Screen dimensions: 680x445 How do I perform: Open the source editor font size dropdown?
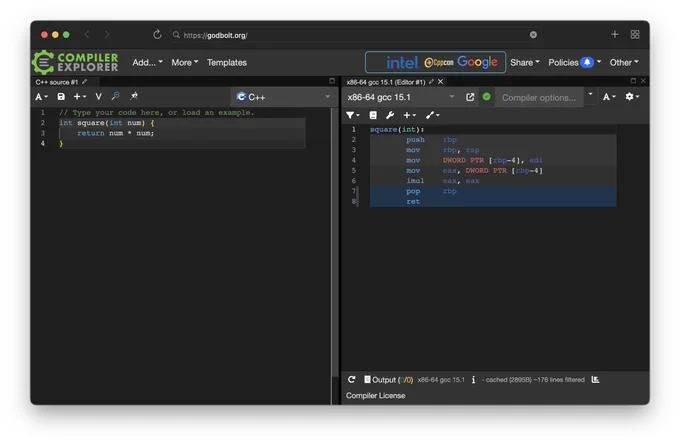click(x=41, y=97)
